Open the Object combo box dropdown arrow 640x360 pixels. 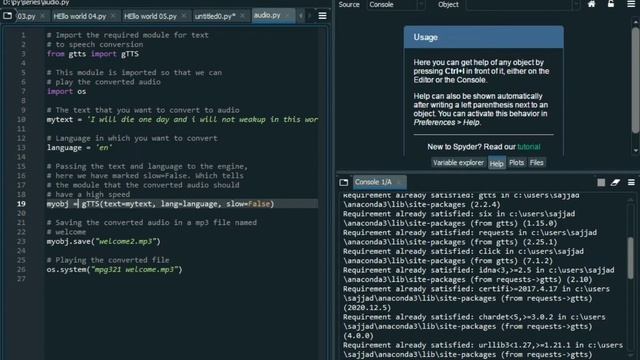tap(576, 4)
